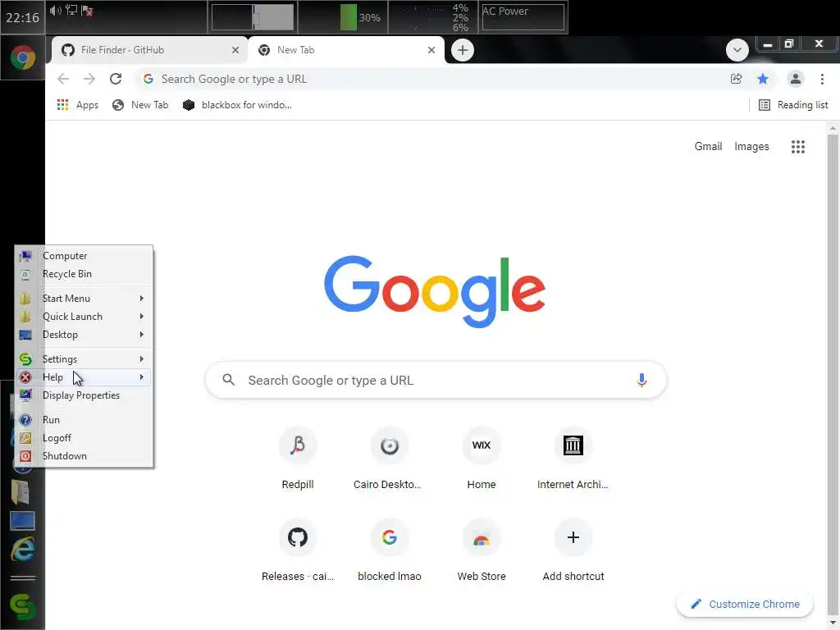840x630 pixels.
Task: Click the folder icon in the side dock
Action: coord(21,492)
